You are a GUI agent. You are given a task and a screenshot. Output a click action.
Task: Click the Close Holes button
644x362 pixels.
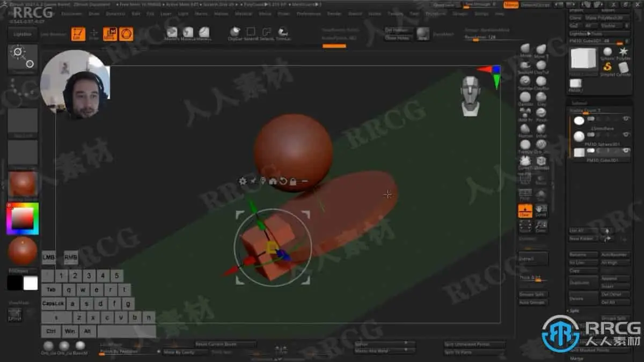[x=398, y=38]
